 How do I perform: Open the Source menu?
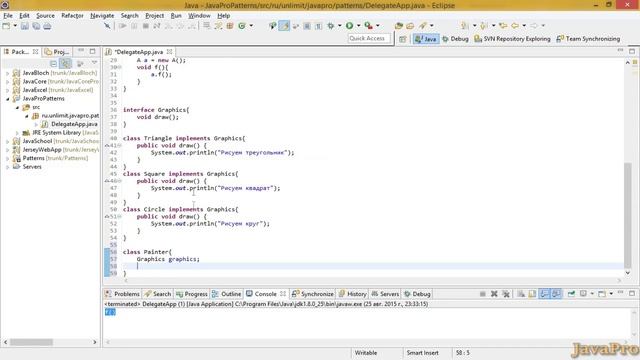pos(45,16)
